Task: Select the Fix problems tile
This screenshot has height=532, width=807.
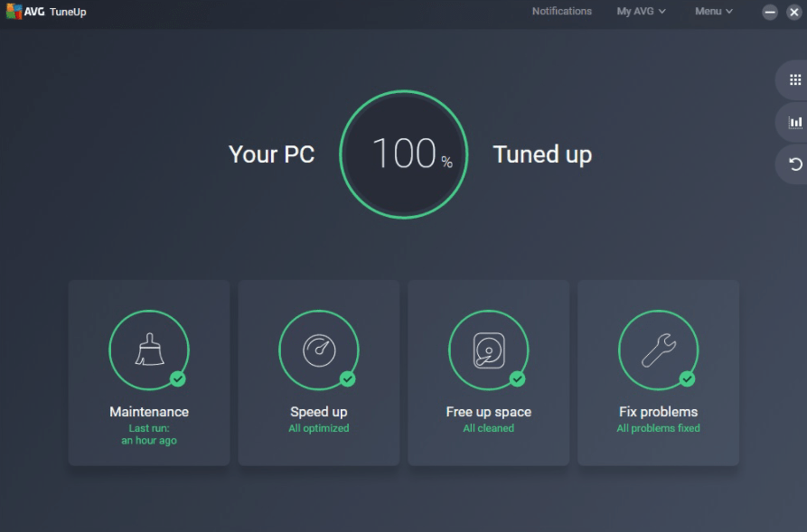Action: click(x=658, y=372)
